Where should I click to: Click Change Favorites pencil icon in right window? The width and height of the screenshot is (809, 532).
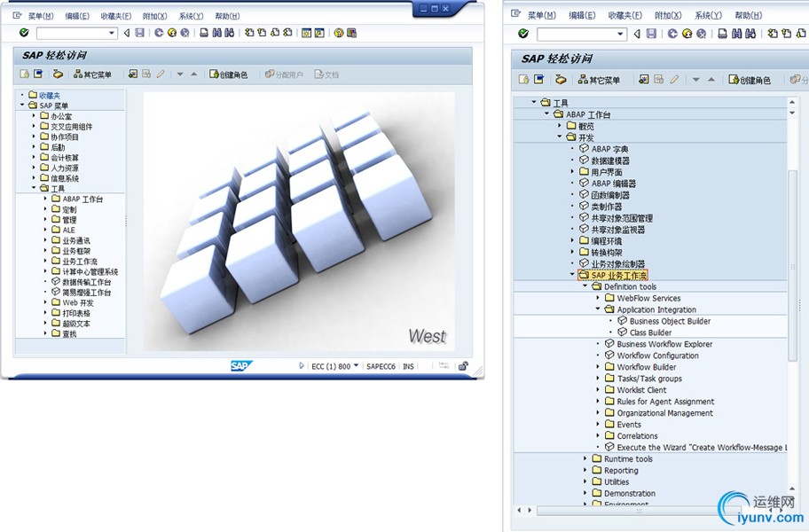(674, 80)
